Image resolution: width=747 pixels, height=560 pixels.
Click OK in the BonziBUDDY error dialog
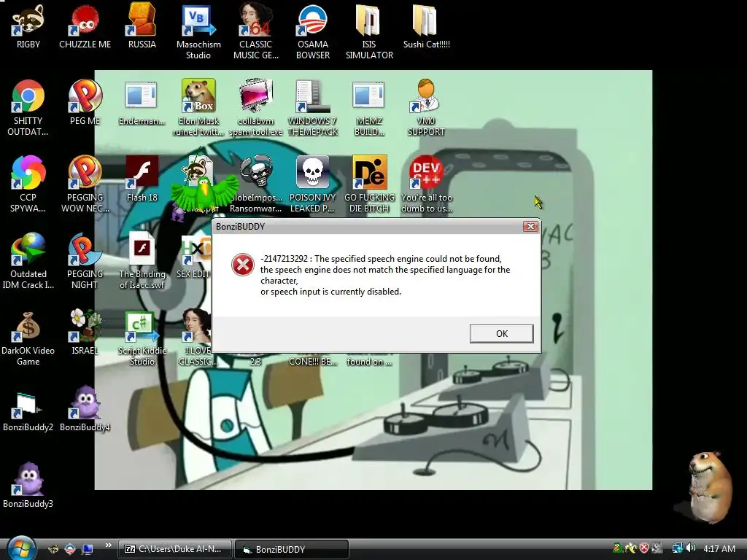tap(501, 334)
